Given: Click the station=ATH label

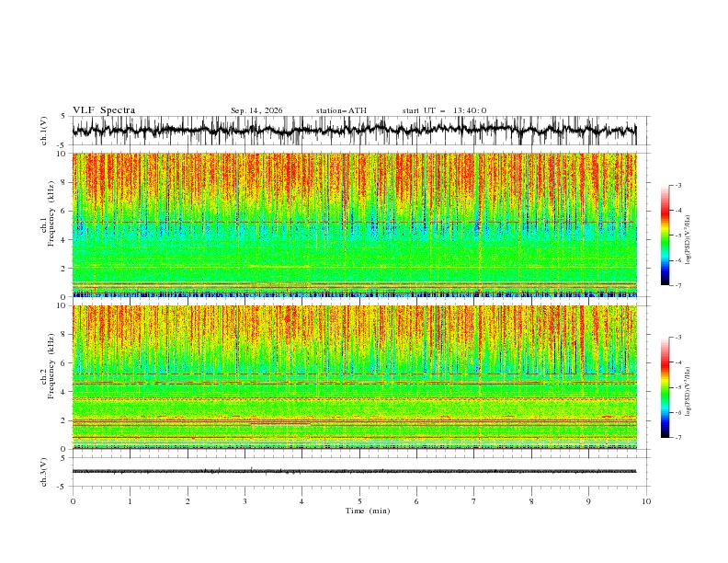Looking at the screenshot, I should (x=341, y=110).
